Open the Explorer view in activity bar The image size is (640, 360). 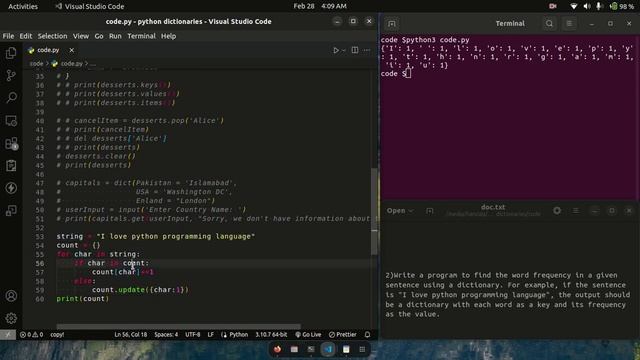pyautogui.click(x=11, y=53)
